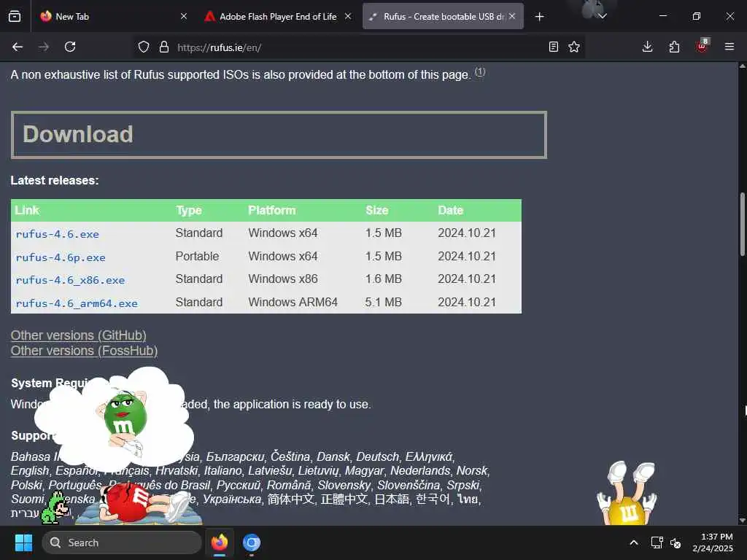Reload the Rufus page

tap(70, 47)
